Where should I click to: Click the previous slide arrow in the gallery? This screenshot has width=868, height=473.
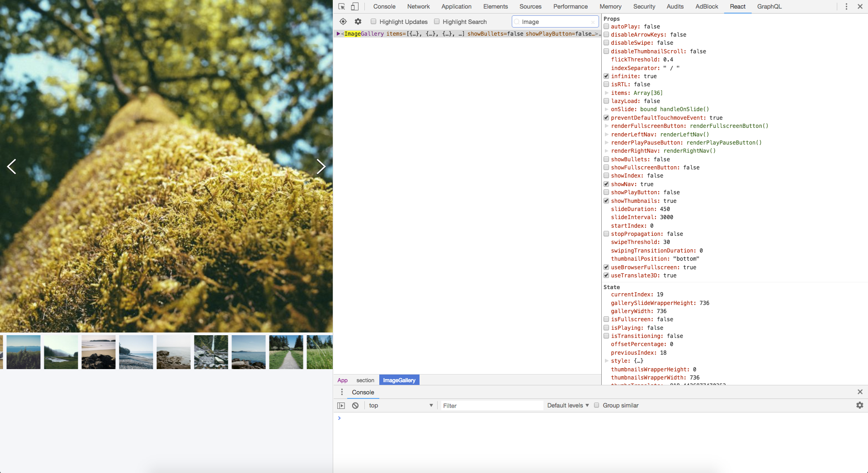tap(12, 167)
